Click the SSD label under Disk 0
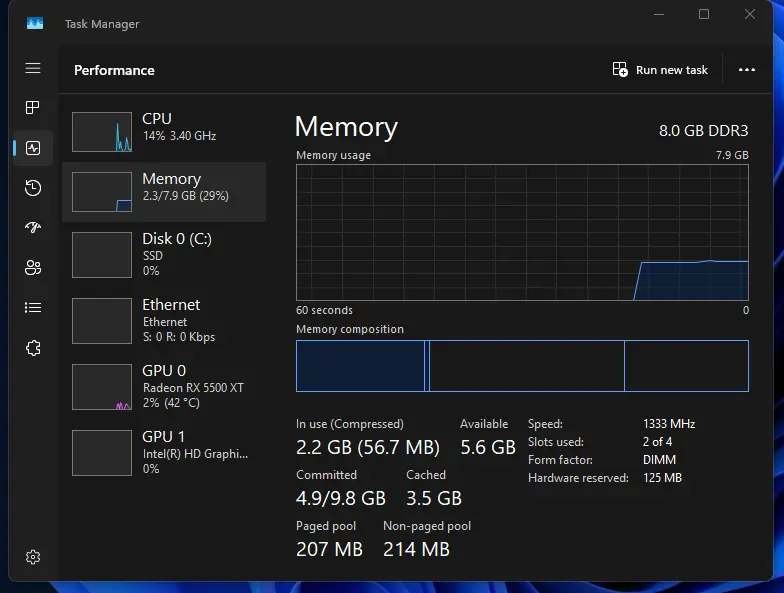Viewport: 784px width, 593px height. (x=153, y=256)
